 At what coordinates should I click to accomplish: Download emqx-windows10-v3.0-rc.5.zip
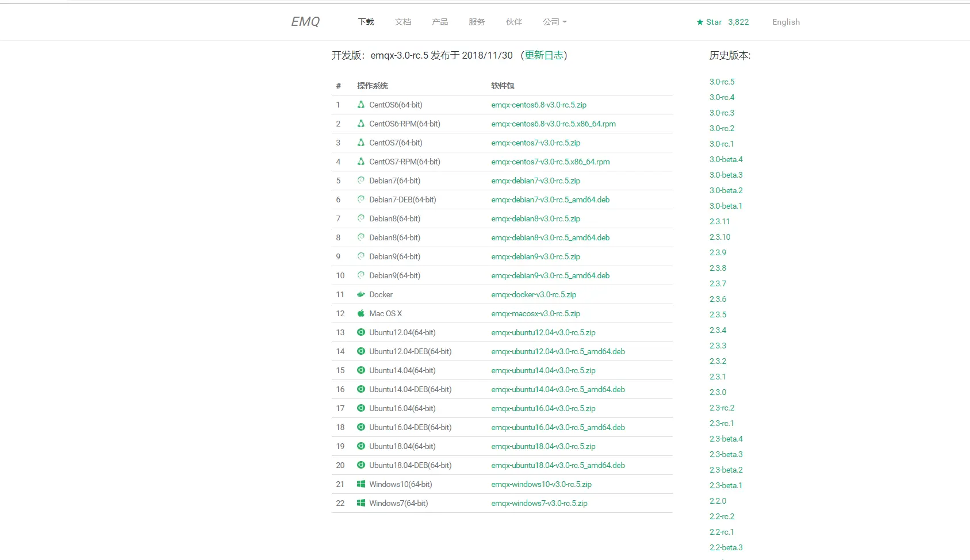click(x=542, y=484)
